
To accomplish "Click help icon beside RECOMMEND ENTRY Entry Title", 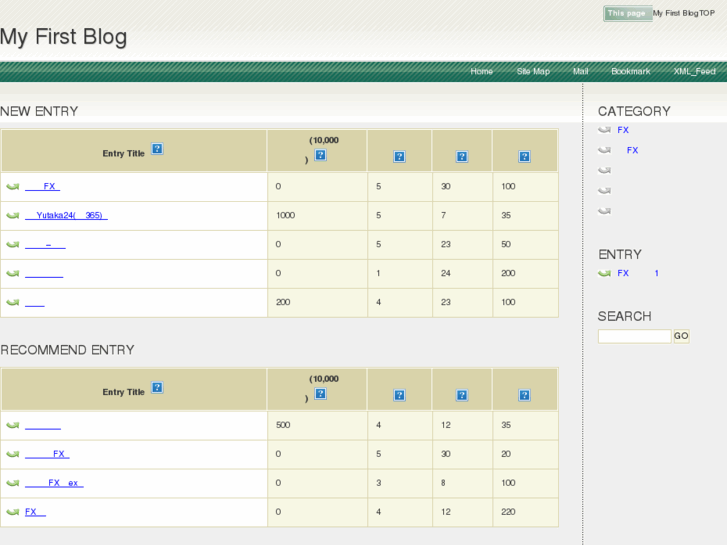I will click(157, 387).
